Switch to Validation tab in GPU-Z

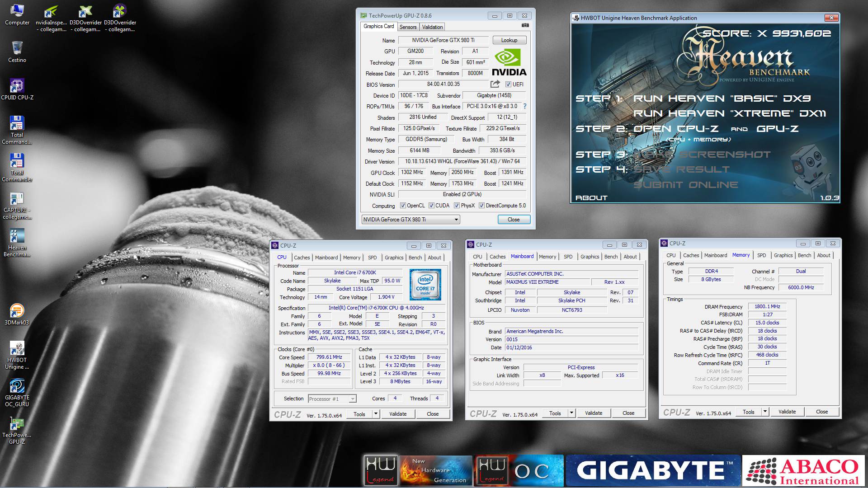432,27
